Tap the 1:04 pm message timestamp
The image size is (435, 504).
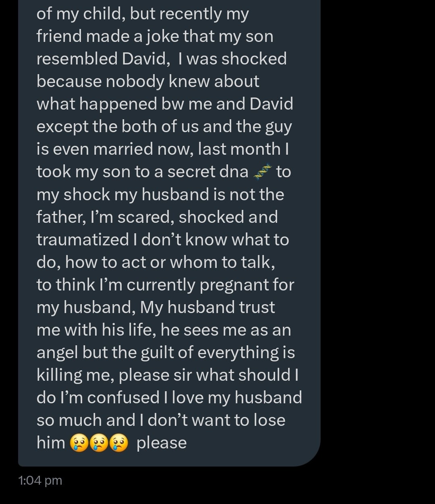tap(40, 480)
